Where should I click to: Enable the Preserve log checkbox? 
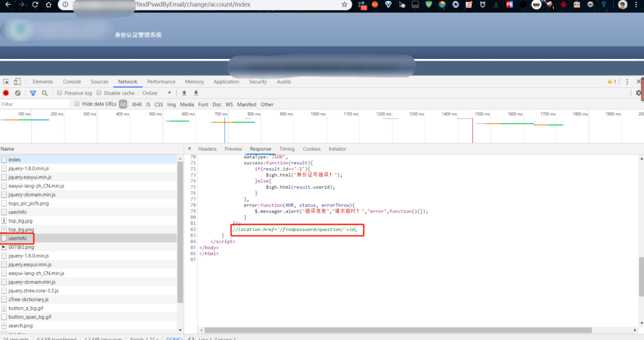pyautogui.click(x=60, y=93)
